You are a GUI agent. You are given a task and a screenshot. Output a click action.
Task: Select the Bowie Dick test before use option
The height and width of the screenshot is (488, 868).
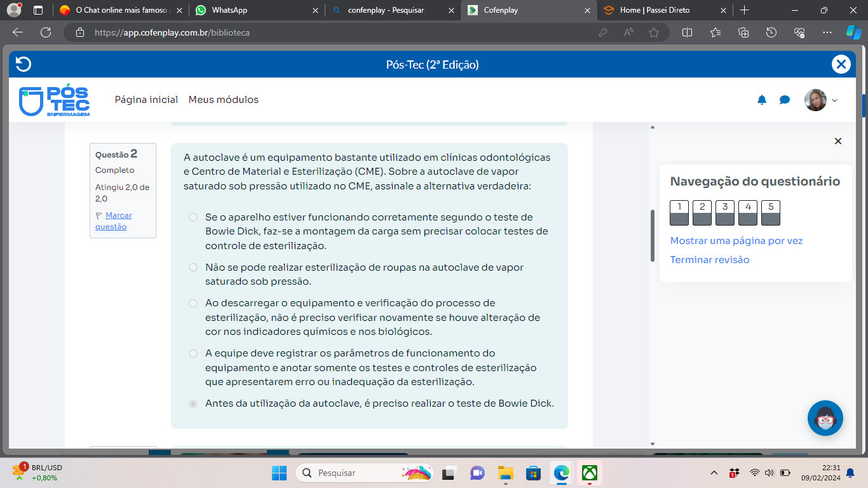pos(193,403)
